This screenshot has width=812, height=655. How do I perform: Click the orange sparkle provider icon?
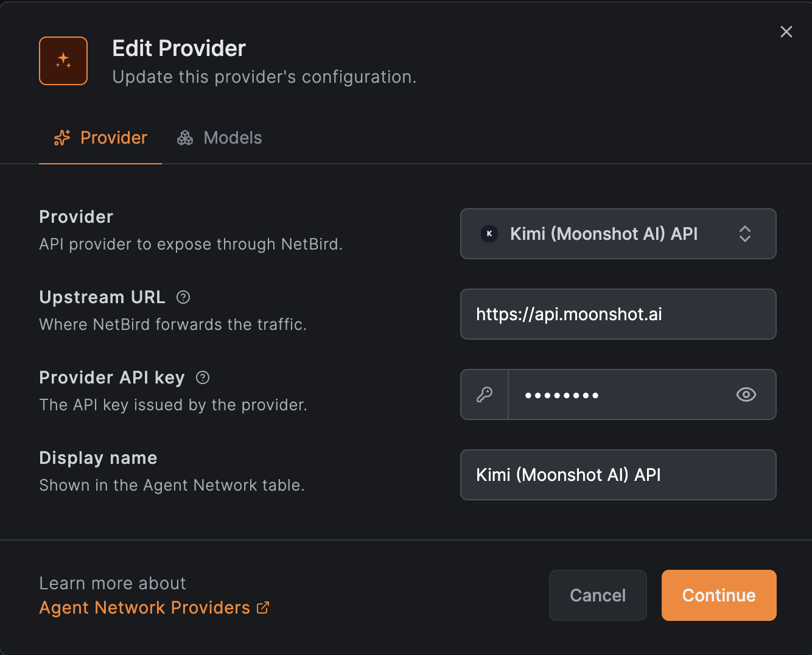coord(63,61)
